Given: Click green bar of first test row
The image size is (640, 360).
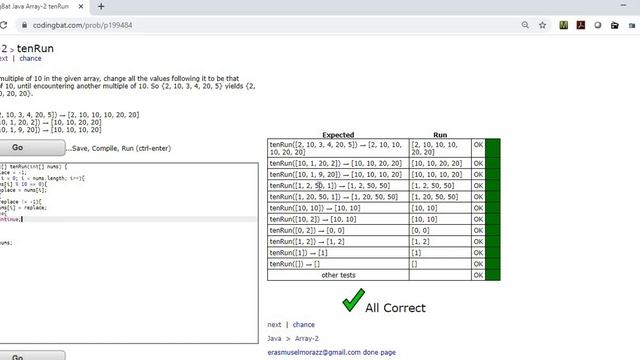Looking at the screenshot, I should pyautogui.click(x=493, y=148).
